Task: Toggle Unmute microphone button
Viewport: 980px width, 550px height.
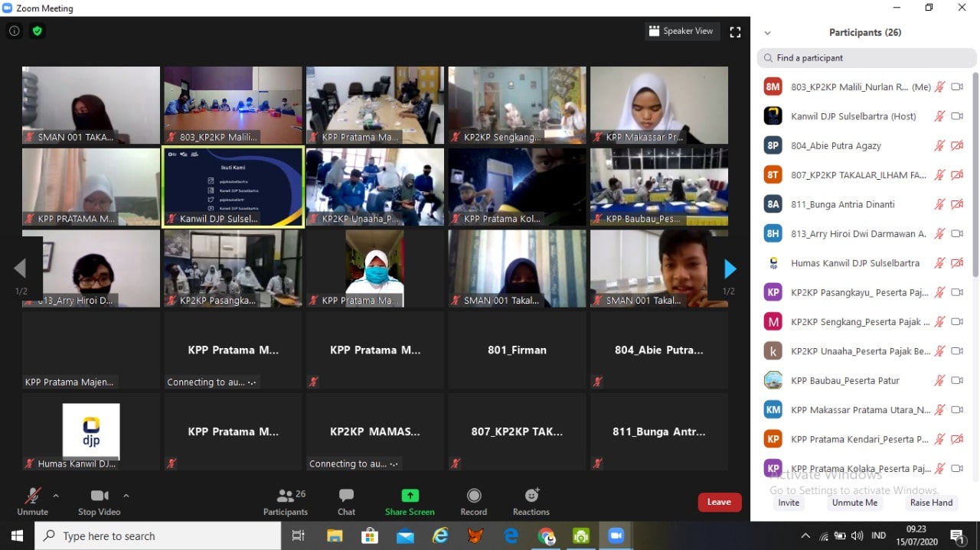Action: pyautogui.click(x=32, y=496)
